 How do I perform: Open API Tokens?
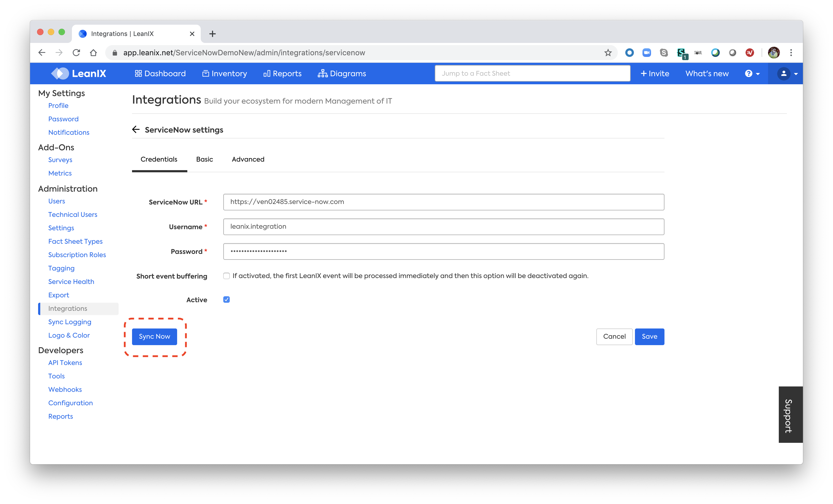(65, 363)
